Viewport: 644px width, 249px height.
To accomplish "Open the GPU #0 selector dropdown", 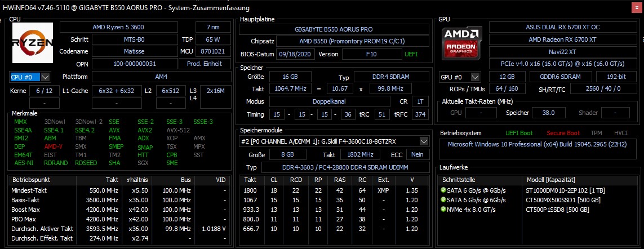I will [x=475, y=77].
